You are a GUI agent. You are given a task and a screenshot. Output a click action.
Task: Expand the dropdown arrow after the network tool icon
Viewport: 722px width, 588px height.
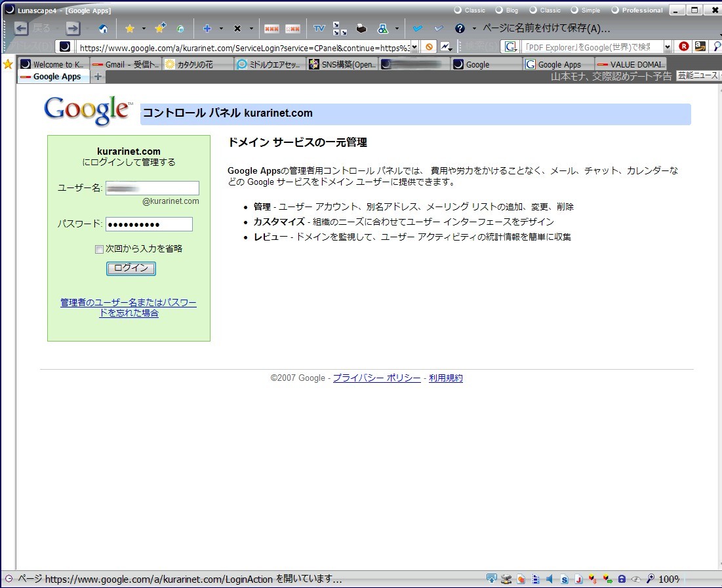397,29
